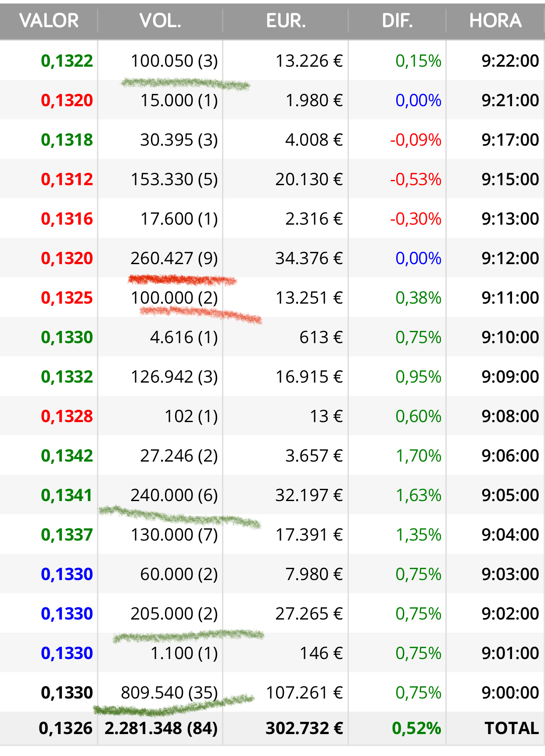
Task: Select price 0,1332
Action: tap(67, 377)
